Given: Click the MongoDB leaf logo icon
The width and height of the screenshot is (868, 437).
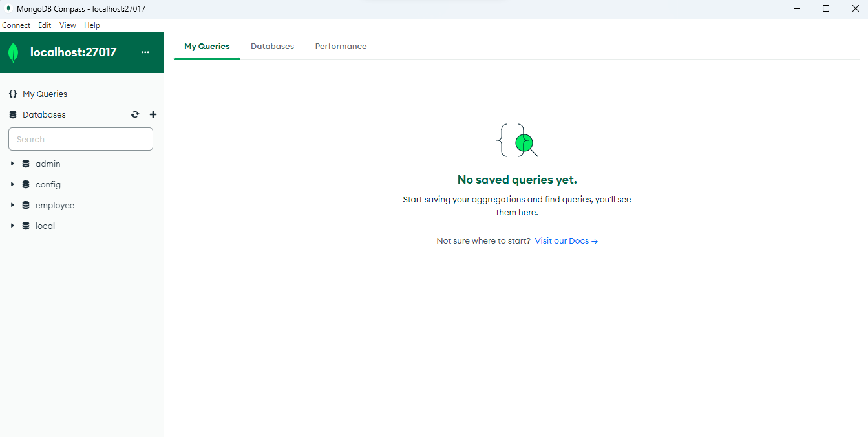Looking at the screenshot, I should click(x=13, y=52).
